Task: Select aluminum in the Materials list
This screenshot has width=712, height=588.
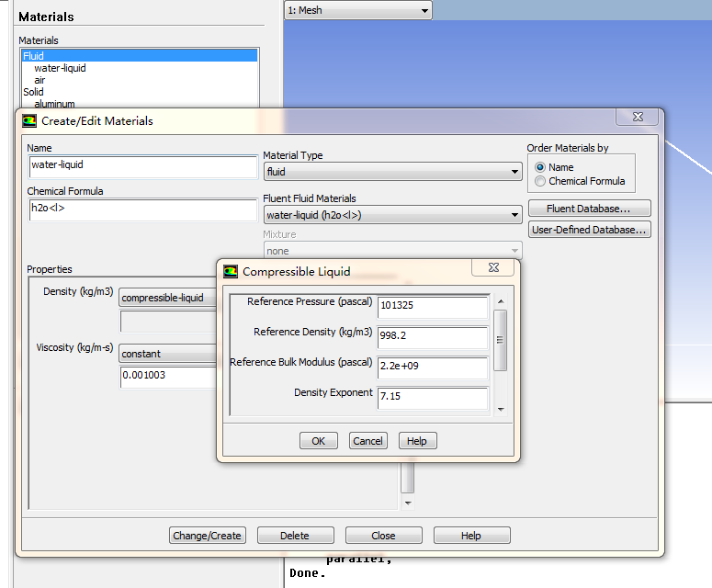Action: pos(54,104)
